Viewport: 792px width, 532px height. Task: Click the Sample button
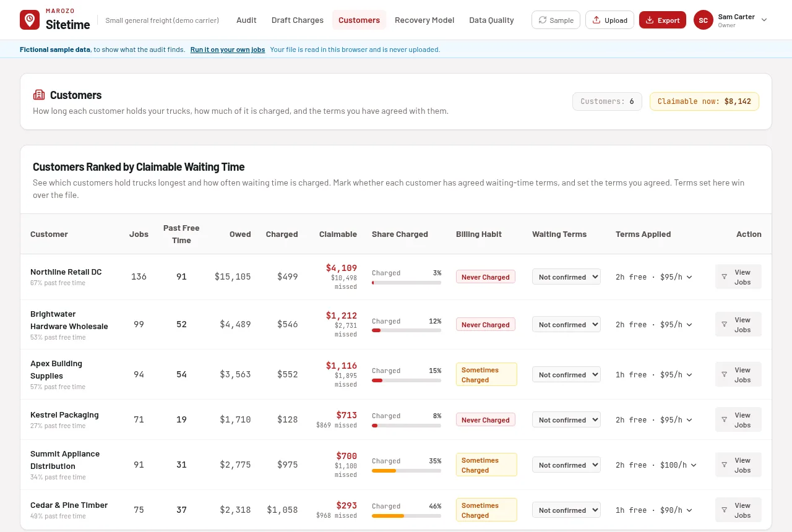556,20
